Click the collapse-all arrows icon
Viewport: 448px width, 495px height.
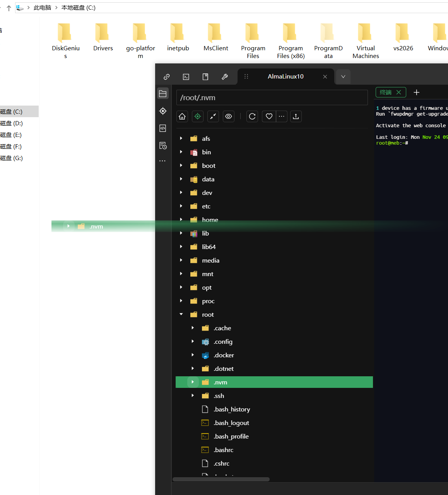(x=213, y=116)
